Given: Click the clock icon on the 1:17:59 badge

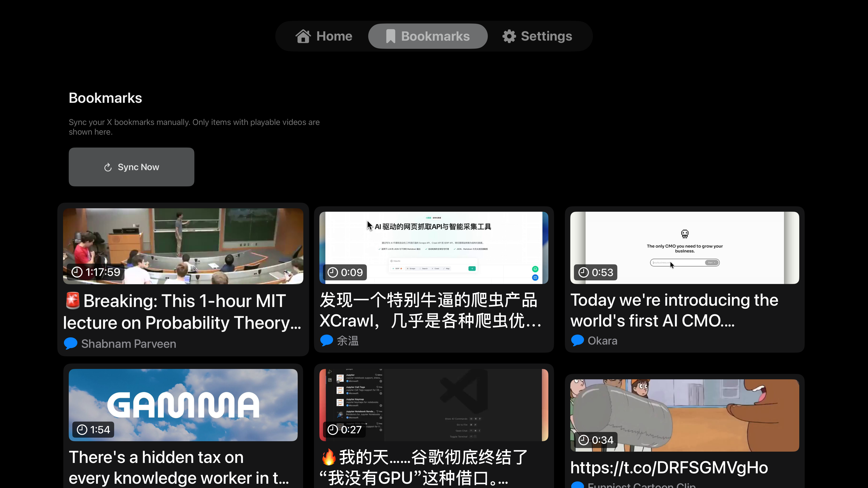Looking at the screenshot, I should coord(77,272).
